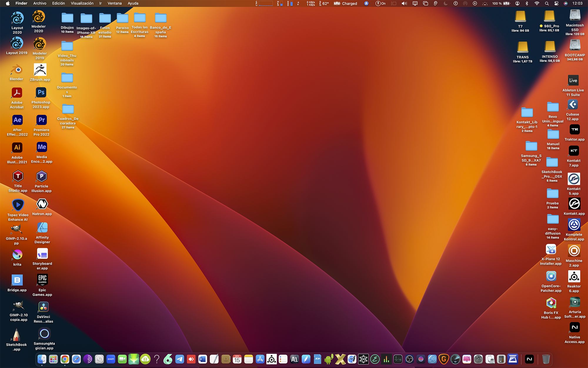
Task: Open Ableton Live 11 Suite
Action: point(573,81)
